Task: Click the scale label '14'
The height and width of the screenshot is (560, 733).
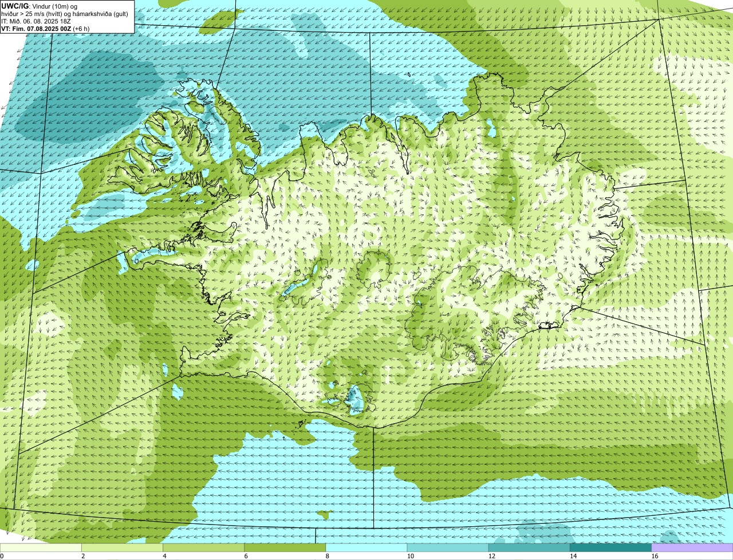Action: click(573, 556)
